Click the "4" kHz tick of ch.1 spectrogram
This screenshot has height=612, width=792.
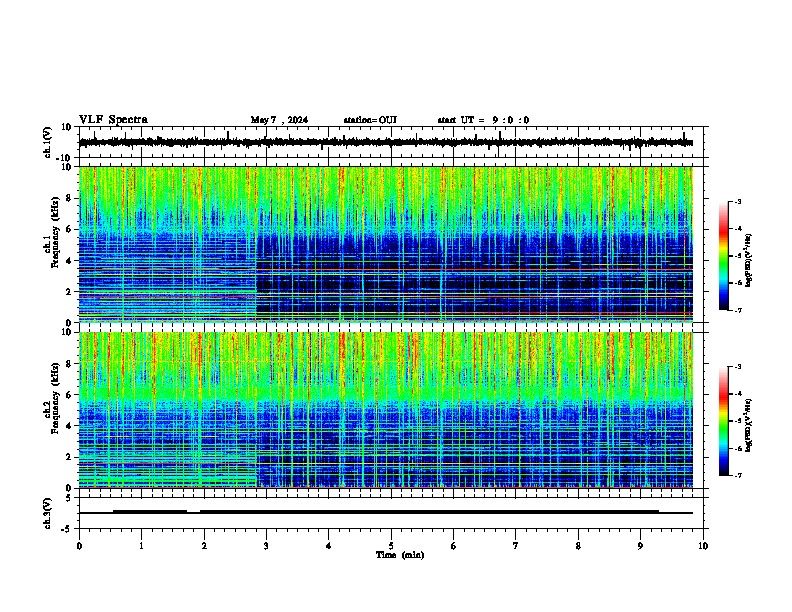pos(69,261)
